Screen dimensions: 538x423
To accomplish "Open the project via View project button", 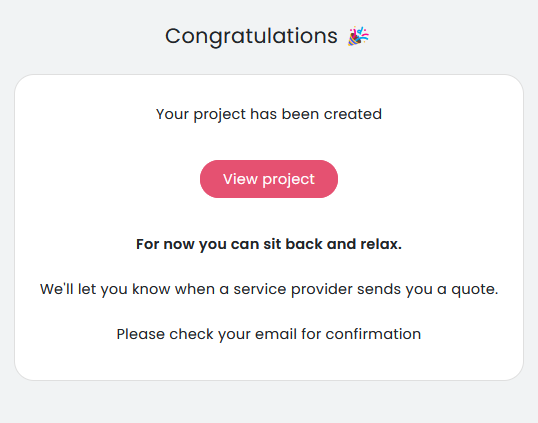I will [x=269, y=179].
